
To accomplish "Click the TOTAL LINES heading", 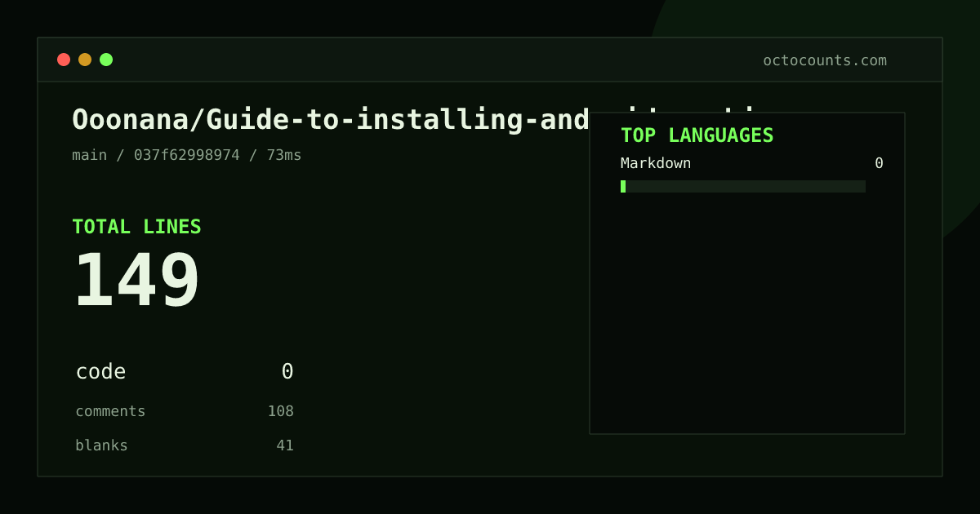I will [136, 227].
